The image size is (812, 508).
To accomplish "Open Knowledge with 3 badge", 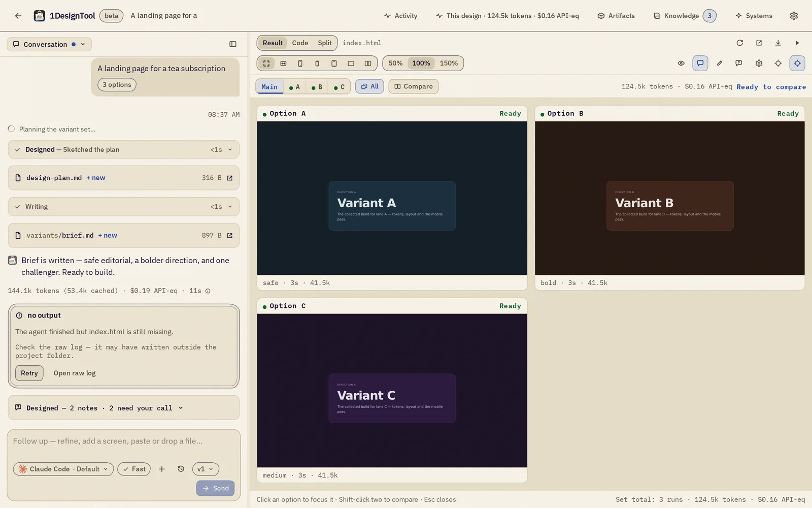I will click(x=685, y=16).
